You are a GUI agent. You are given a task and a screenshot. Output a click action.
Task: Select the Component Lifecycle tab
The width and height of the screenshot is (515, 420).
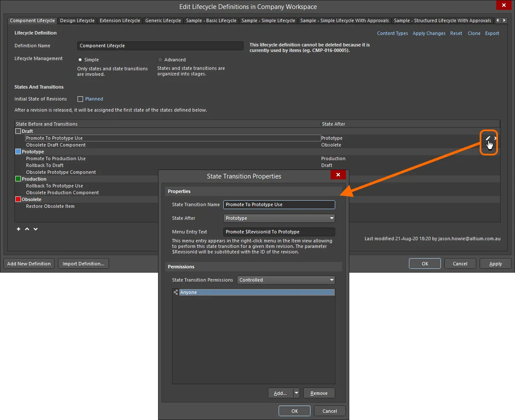32,20
